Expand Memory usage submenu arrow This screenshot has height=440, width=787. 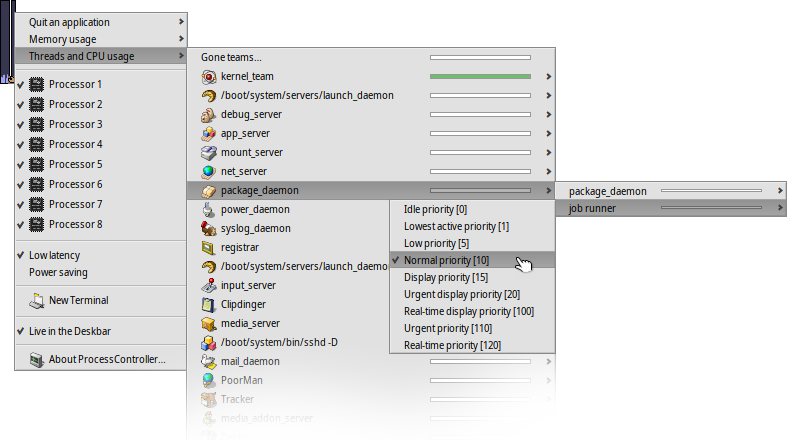pos(181,39)
